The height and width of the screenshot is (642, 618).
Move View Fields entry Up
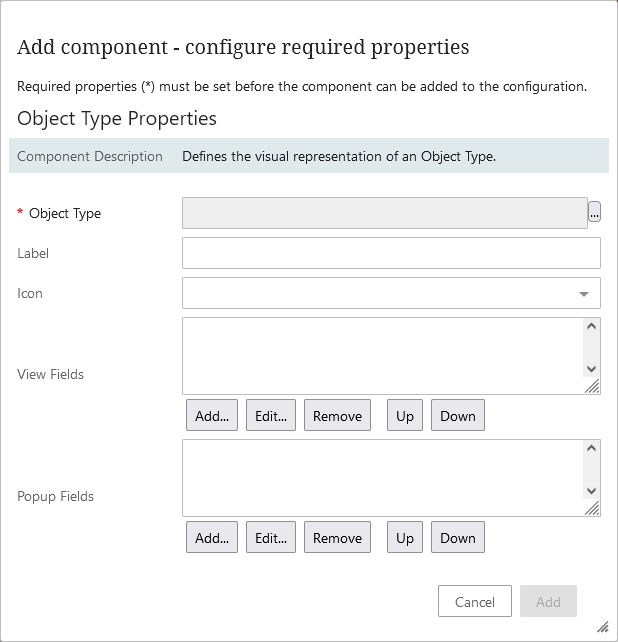[405, 416]
